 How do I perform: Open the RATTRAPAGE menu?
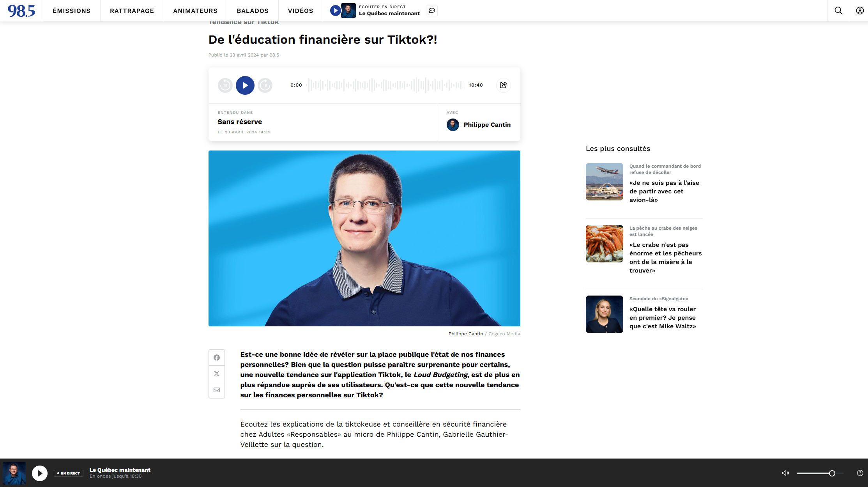[x=132, y=11]
